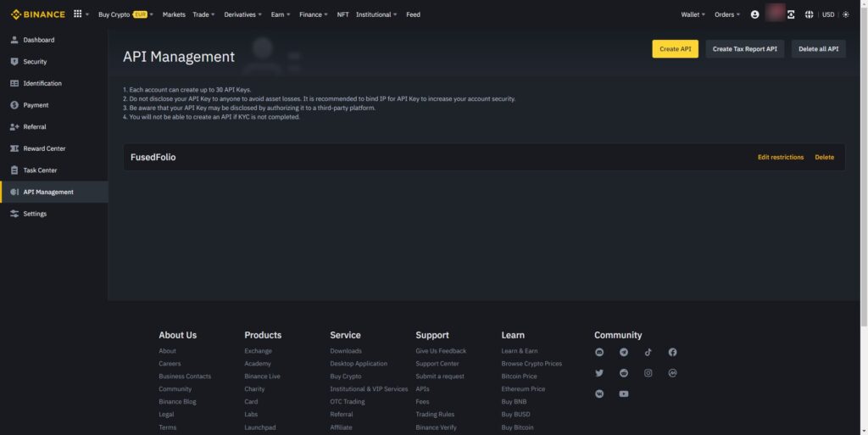Open the APIs footer link
The image size is (868, 435).
click(422, 389)
